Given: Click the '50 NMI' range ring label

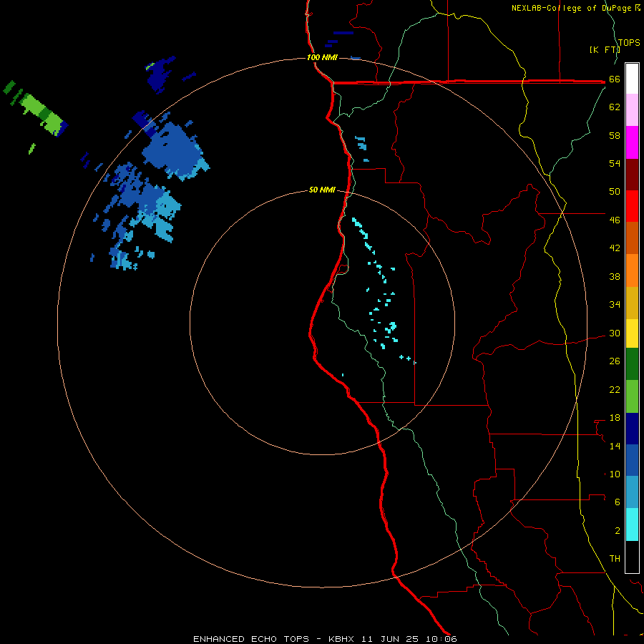Looking at the screenshot, I should 322,190.
